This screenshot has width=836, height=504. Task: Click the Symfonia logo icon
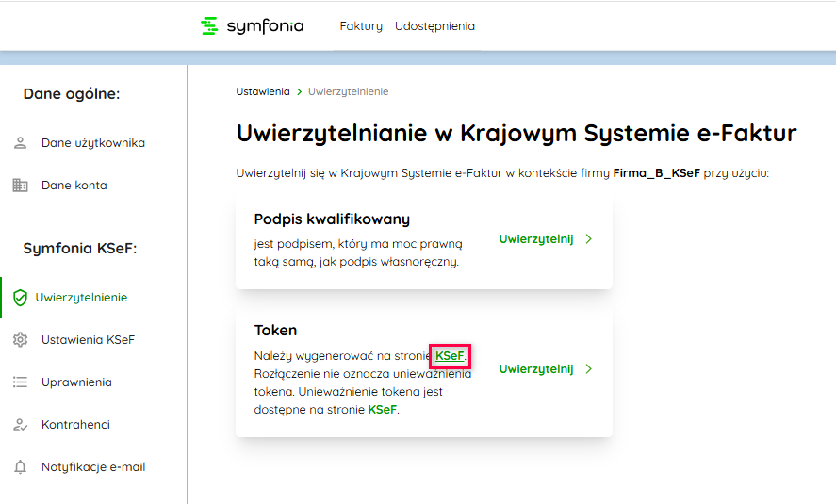pos(210,26)
